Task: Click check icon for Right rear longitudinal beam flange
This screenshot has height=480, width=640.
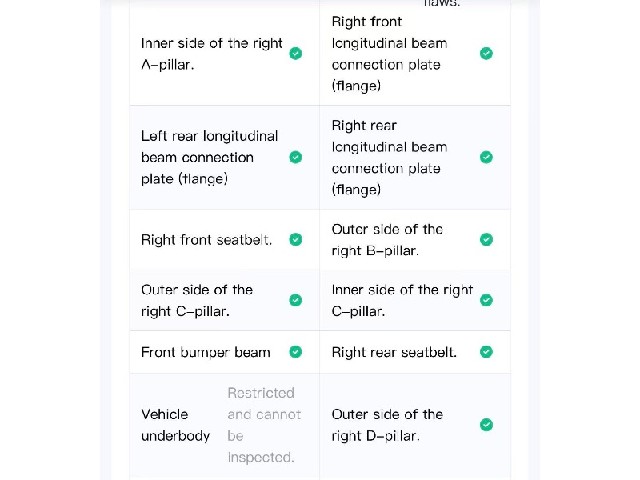Action: point(486,157)
